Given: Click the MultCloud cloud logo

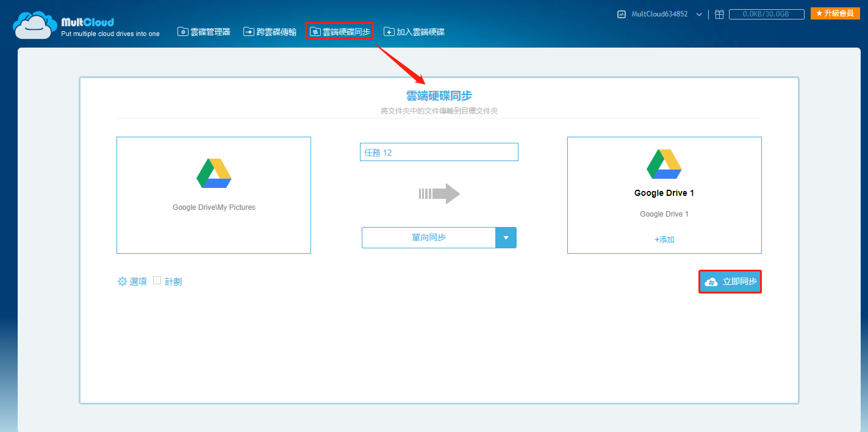Looking at the screenshot, I should coord(35,25).
